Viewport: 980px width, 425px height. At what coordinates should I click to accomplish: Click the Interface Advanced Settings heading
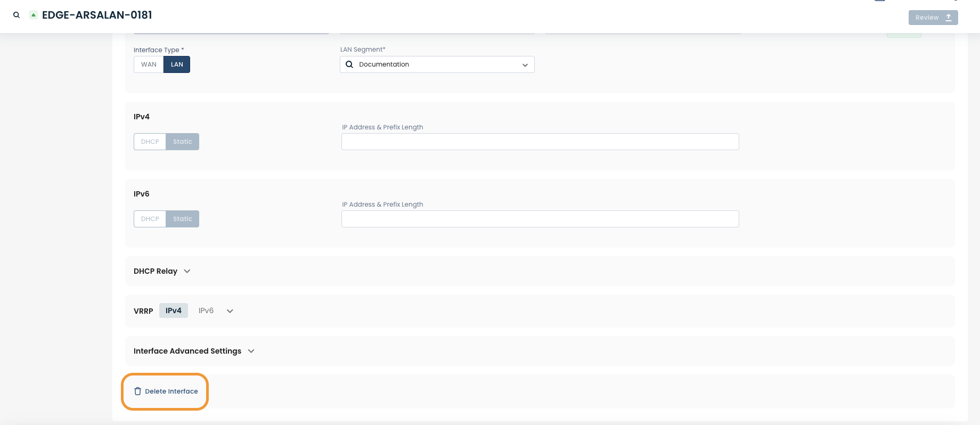point(187,351)
